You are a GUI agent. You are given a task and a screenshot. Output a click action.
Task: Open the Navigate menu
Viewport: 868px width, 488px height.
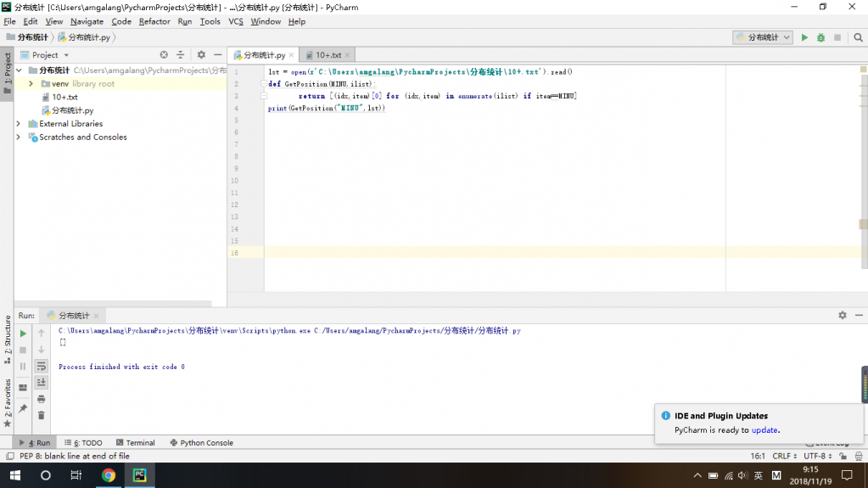click(87, 21)
